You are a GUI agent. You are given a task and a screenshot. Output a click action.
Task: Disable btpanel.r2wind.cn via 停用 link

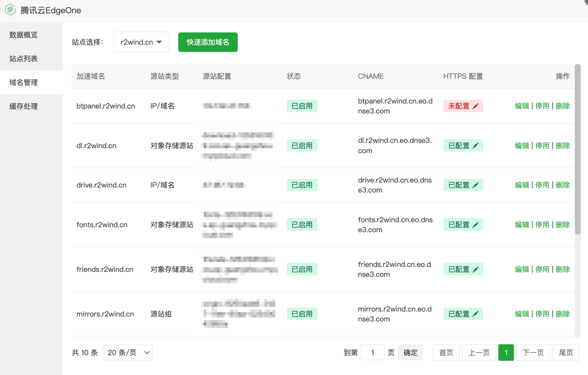[x=542, y=106]
